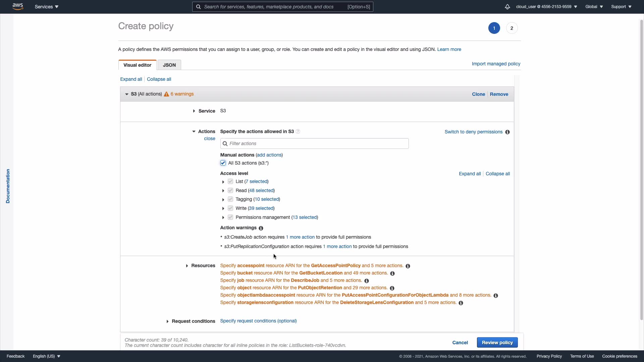This screenshot has height=362, width=644.
Task: Click the Action warnings info icon
Action: (261, 228)
